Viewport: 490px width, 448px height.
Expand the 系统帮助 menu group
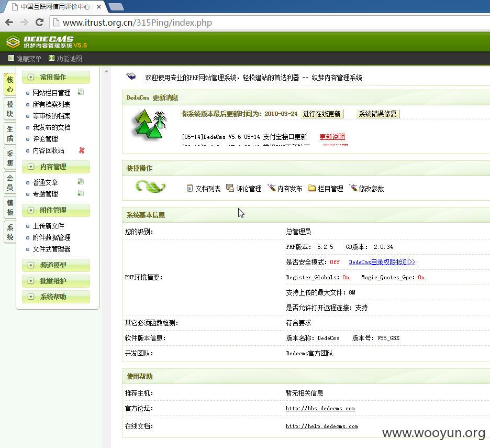tap(56, 297)
